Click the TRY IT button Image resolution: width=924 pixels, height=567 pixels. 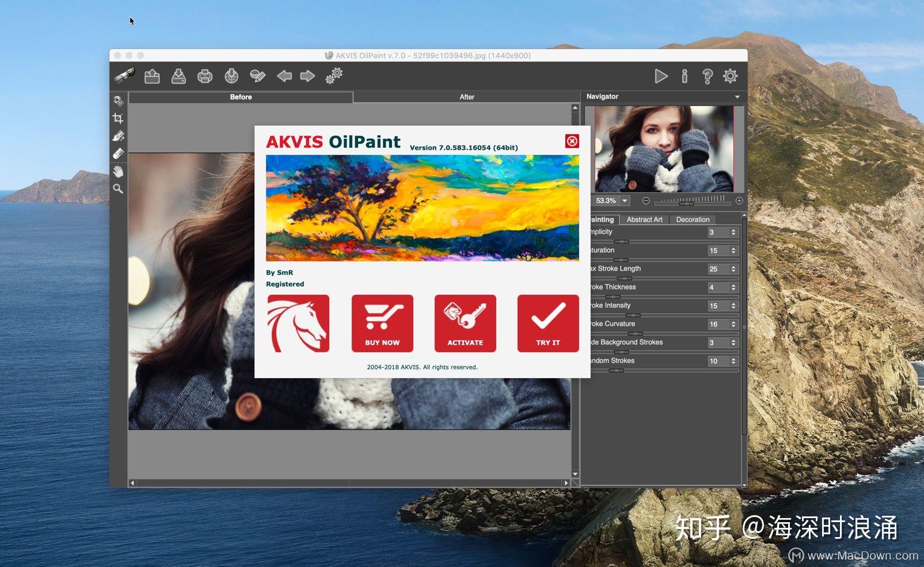[x=547, y=324]
